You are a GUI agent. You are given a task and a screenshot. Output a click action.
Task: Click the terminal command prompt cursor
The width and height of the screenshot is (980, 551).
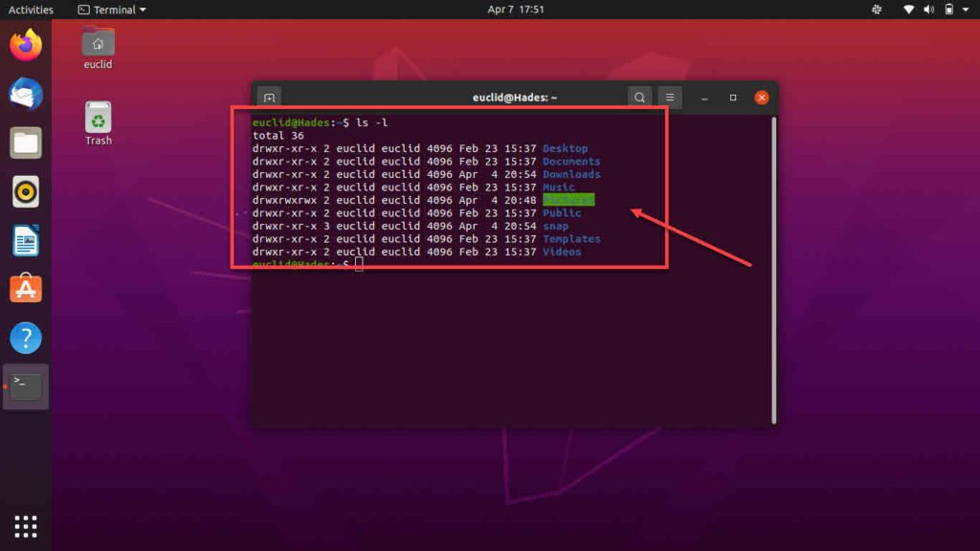pyautogui.click(x=359, y=264)
